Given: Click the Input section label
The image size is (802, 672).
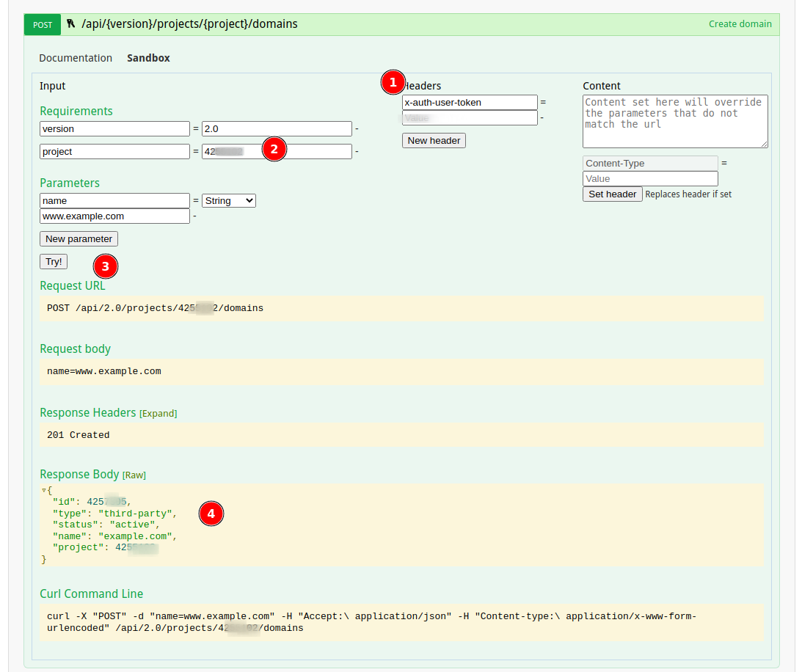Looking at the screenshot, I should click(52, 86).
